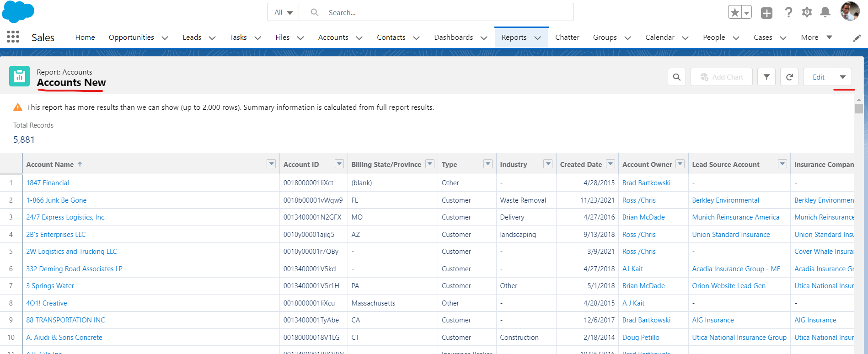
Task: Click the Favorites star icon
Action: coord(735,12)
